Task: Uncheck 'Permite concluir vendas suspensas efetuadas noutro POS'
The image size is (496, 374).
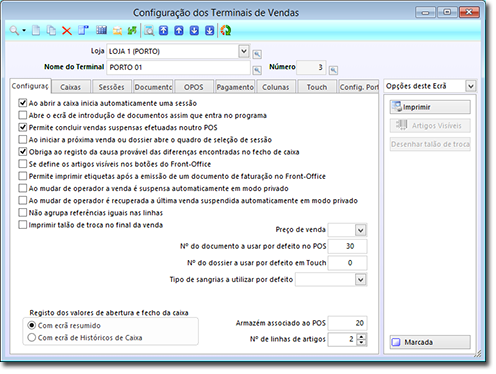Action: tap(23, 127)
